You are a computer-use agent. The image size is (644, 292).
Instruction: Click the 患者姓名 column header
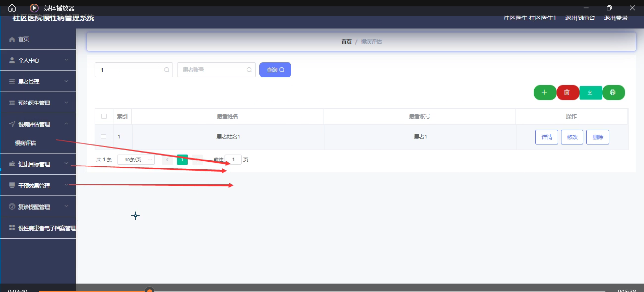228,116
